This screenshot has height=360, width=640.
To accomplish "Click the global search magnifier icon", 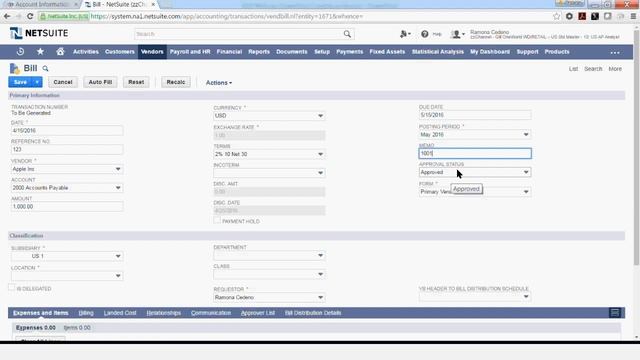I will click(x=347, y=34).
